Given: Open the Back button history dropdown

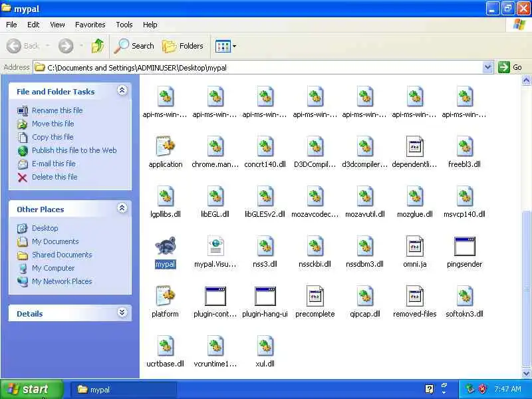Looking at the screenshot, I should coord(48,46).
